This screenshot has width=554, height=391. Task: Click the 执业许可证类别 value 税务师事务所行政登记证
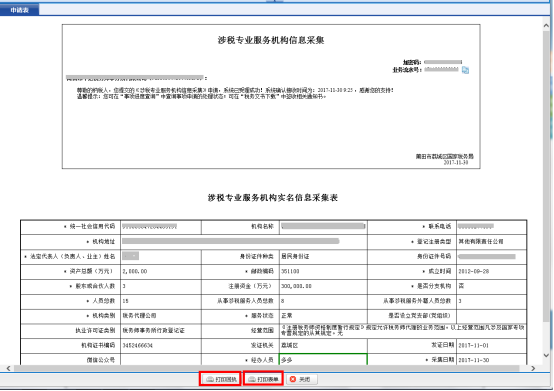click(153, 331)
